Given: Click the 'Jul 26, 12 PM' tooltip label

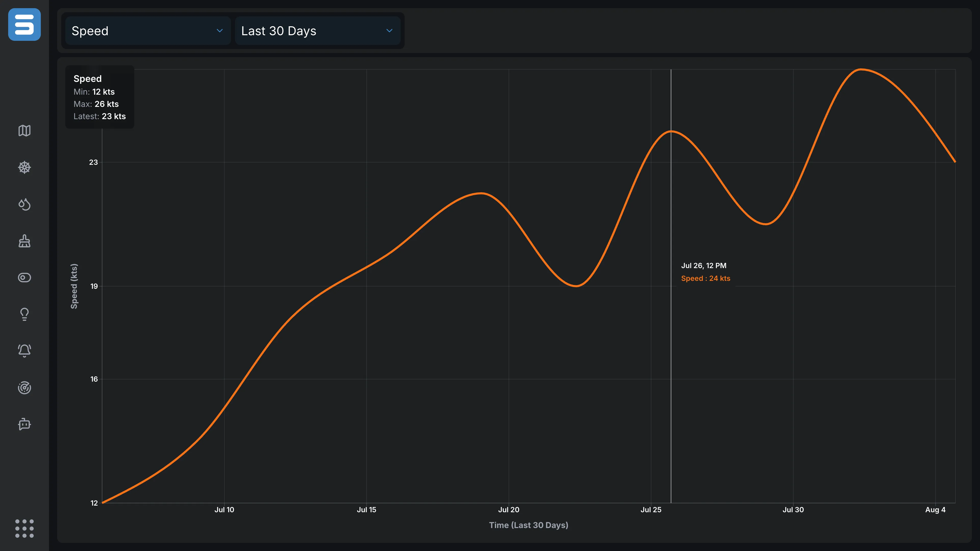Looking at the screenshot, I should tap(703, 266).
